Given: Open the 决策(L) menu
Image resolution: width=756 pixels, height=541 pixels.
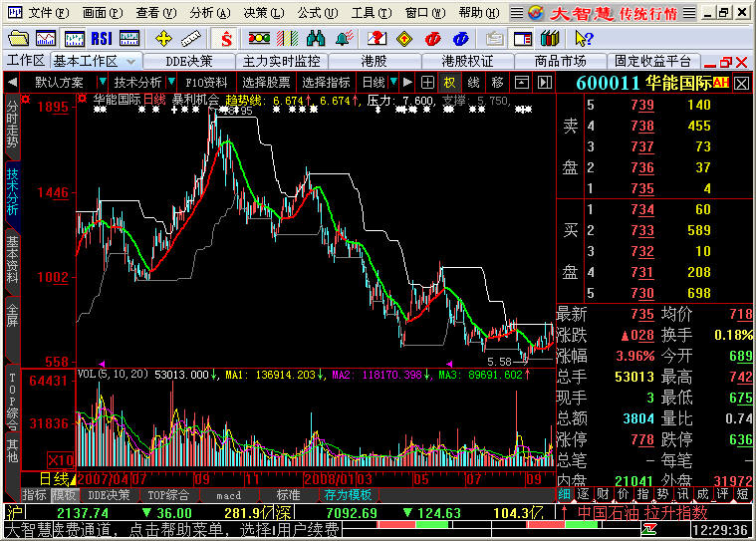Looking at the screenshot, I should click(263, 13).
